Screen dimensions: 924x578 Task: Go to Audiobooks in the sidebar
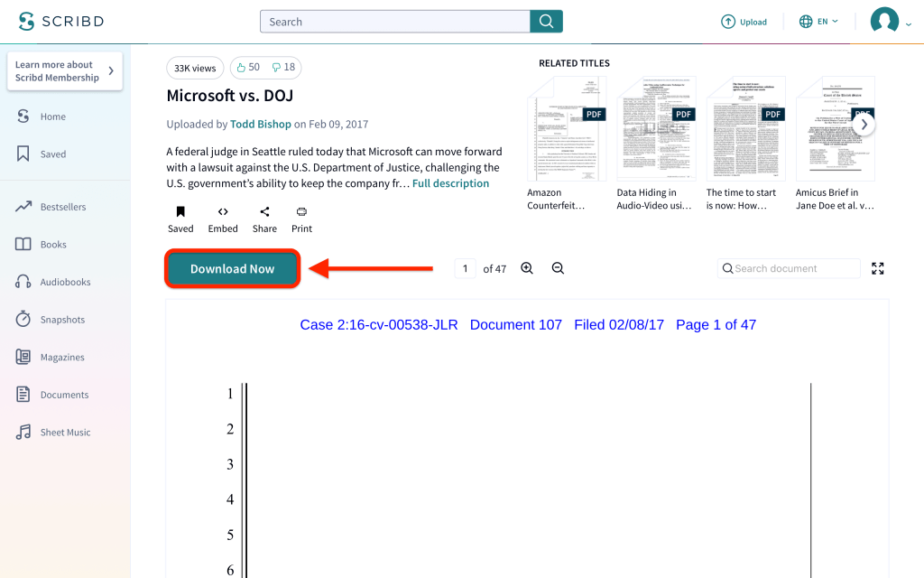coord(65,282)
